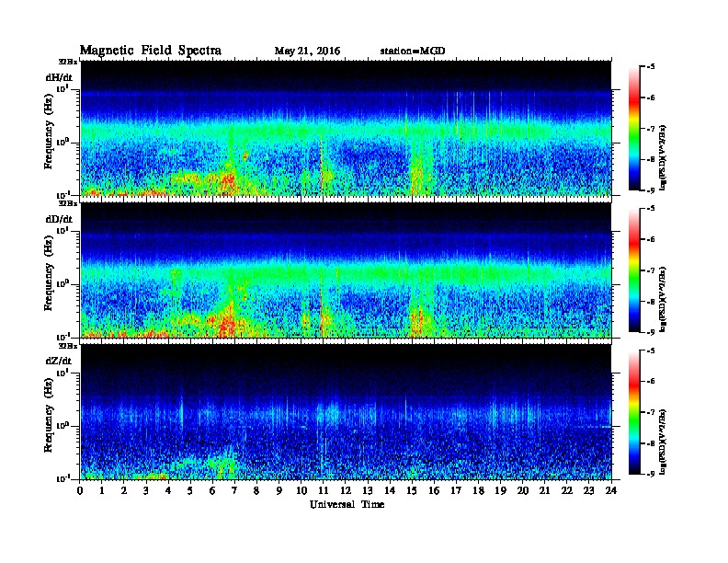Click the '-9' tick of the dH/dt color bar
The height and width of the screenshot is (563, 728).
point(651,190)
